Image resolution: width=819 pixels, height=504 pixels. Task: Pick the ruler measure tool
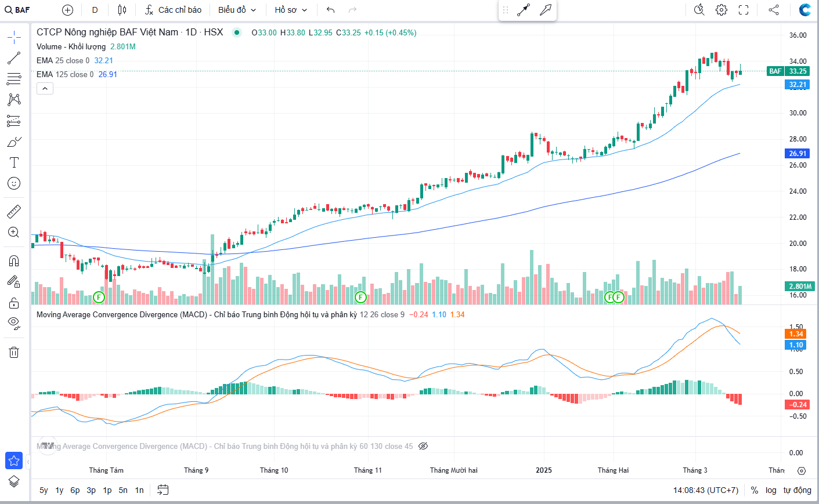[14, 212]
